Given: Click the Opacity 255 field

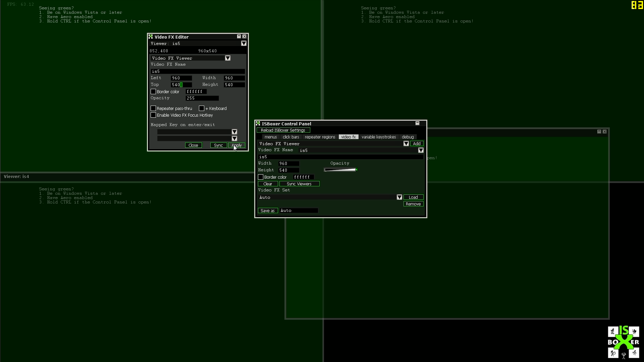Looking at the screenshot, I should tap(202, 98).
